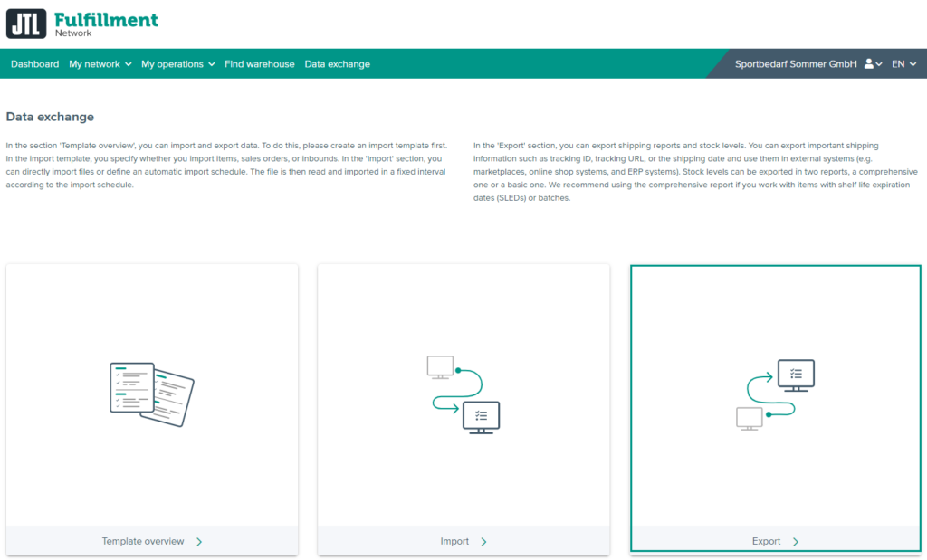Select the Template overview card illustration
Viewport: 927px width, 560px height.
(x=151, y=394)
